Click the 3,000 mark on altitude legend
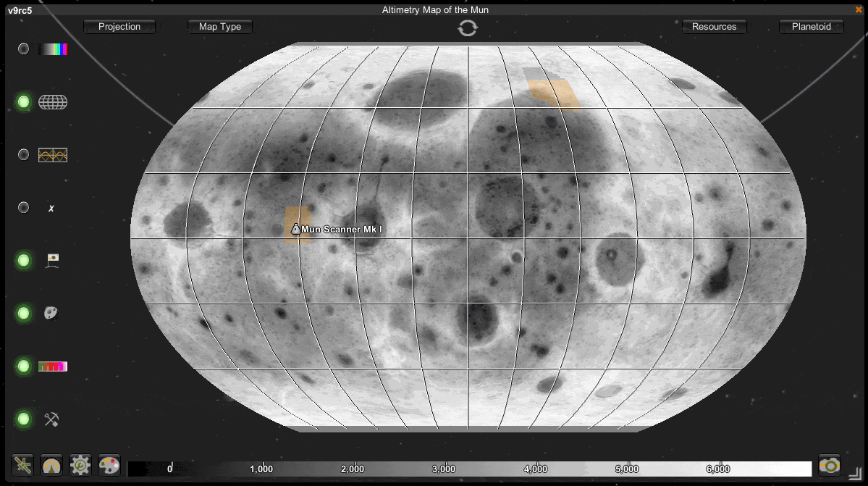The height and width of the screenshot is (486, 868). point(444,469)
